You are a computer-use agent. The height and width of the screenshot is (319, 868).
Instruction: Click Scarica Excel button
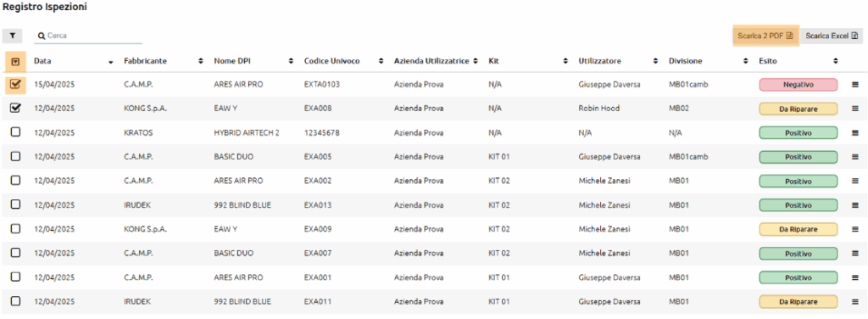tap(831, 36)
